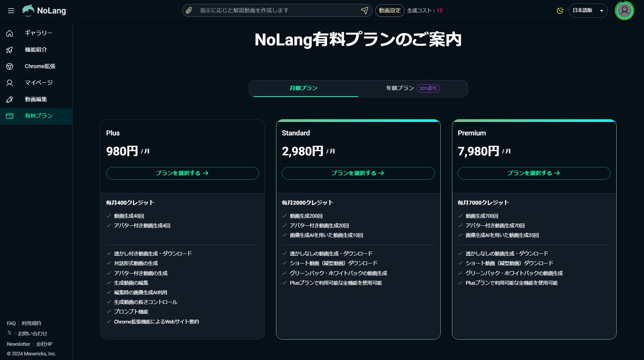Click the send arrow icon next to the prompt field
The width and height of the screenshot is (644, 360).
pyautogui.click(x=364, y=10)
